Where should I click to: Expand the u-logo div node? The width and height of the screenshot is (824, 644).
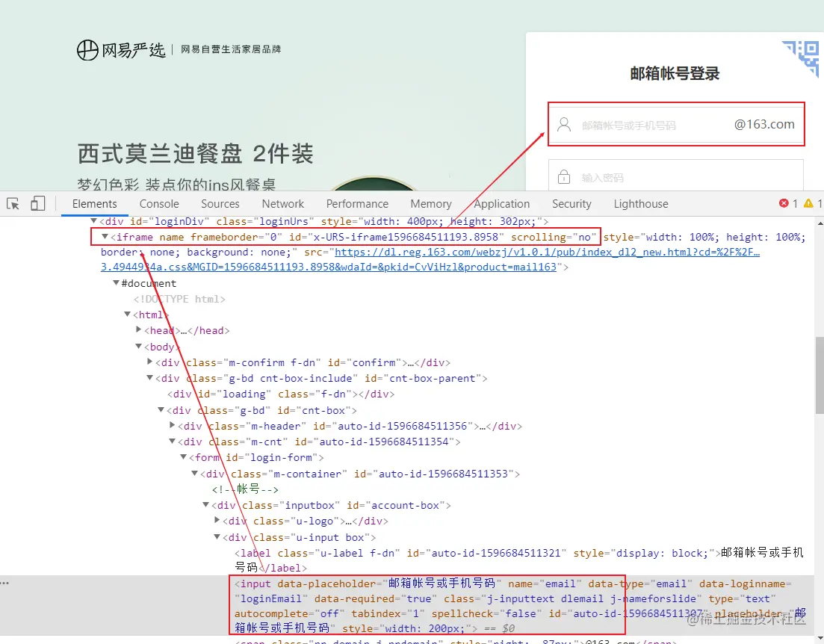tap(217, 521)
